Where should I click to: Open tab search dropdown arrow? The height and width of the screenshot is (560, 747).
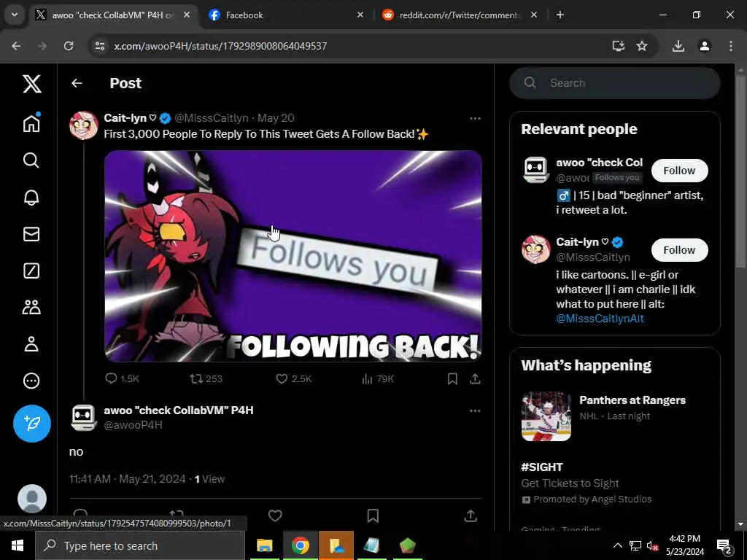pos(15,15)
